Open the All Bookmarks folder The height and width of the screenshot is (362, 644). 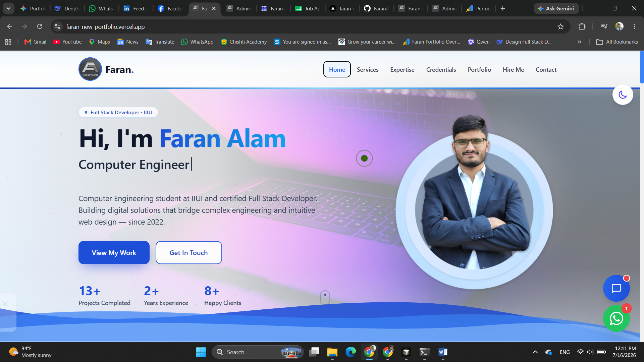617,42
